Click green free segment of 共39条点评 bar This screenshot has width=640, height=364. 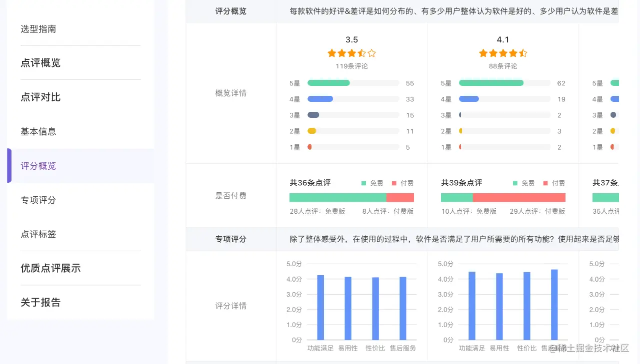(x=457, y=198)
